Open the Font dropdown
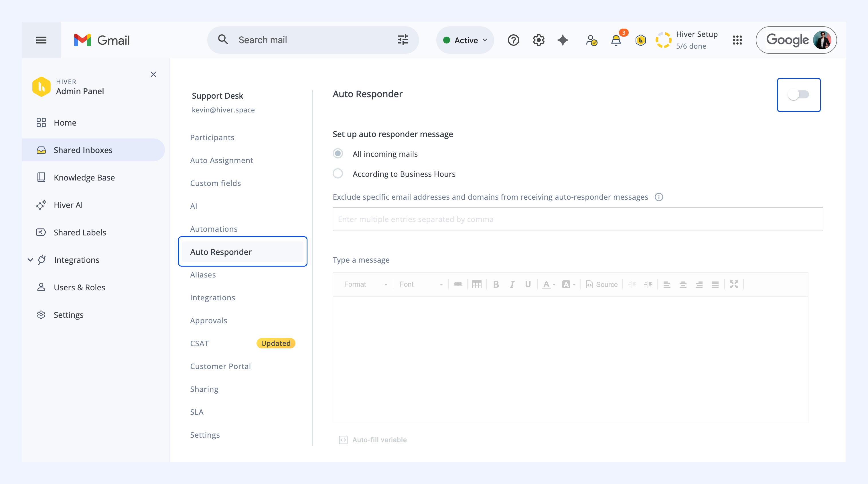Image resolution: width=868 pixels, height=484 pixels. coord(421,284)
